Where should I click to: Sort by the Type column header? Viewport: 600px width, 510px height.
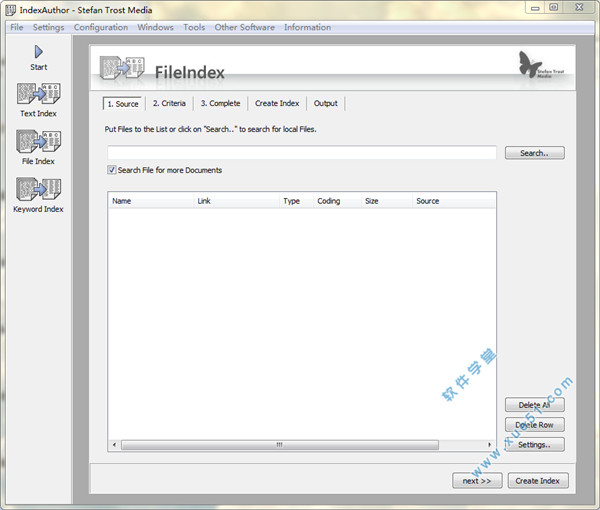pos(296,201)
